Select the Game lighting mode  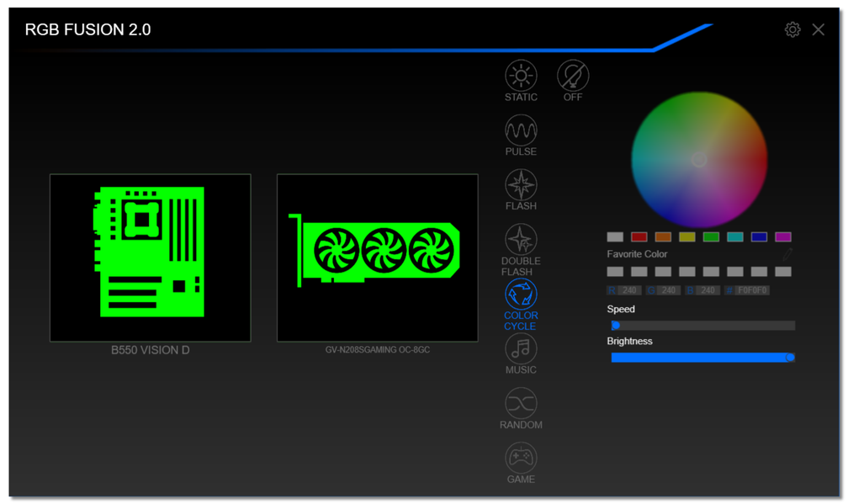(x=521, y=458)
